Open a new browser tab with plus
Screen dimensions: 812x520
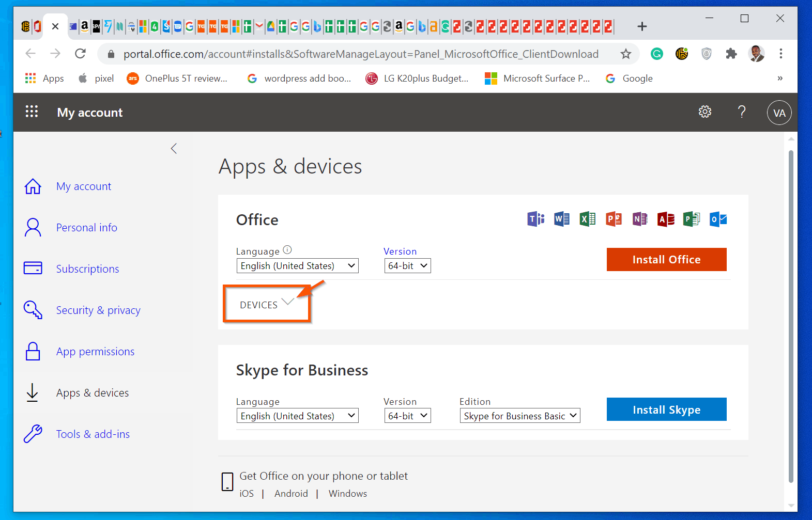point(642,26)
